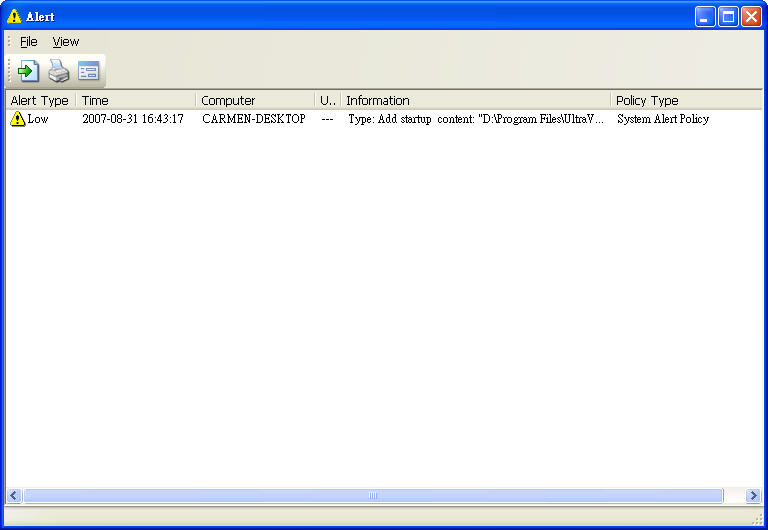Open the File menu

(x=28, y=42)
